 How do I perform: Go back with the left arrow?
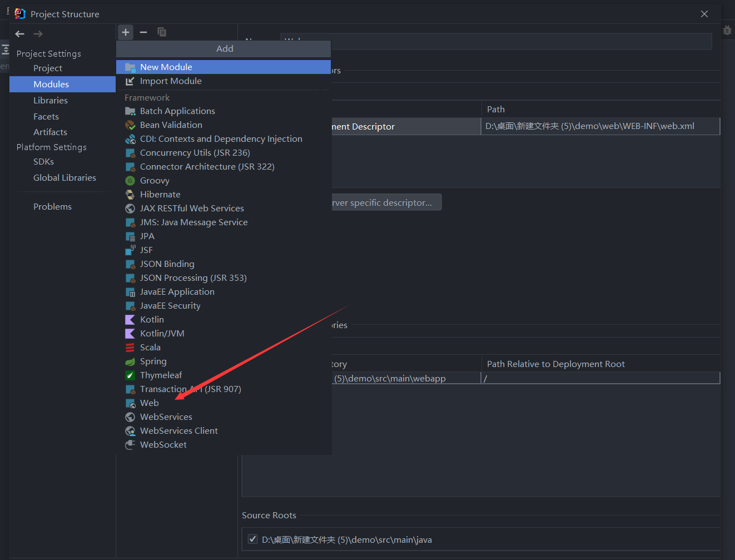[x=20, y=34]
